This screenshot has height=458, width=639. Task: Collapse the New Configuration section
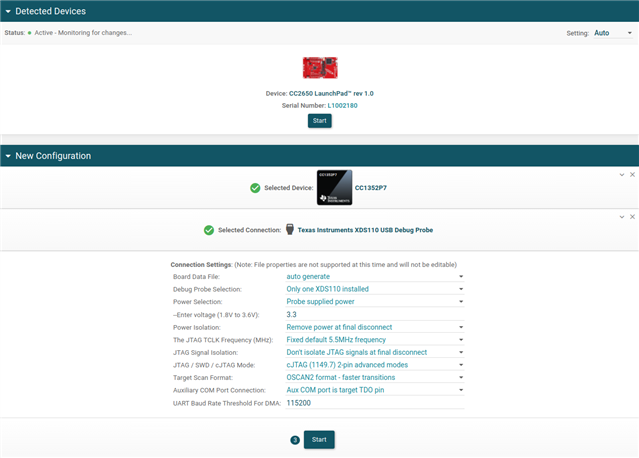click(x=8, y=156)
